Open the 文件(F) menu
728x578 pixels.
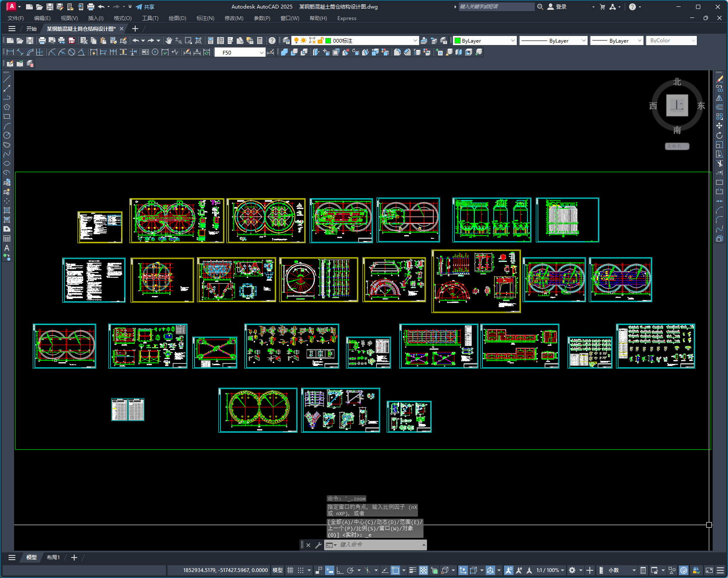pyautogui.click(x=16, y=18)
